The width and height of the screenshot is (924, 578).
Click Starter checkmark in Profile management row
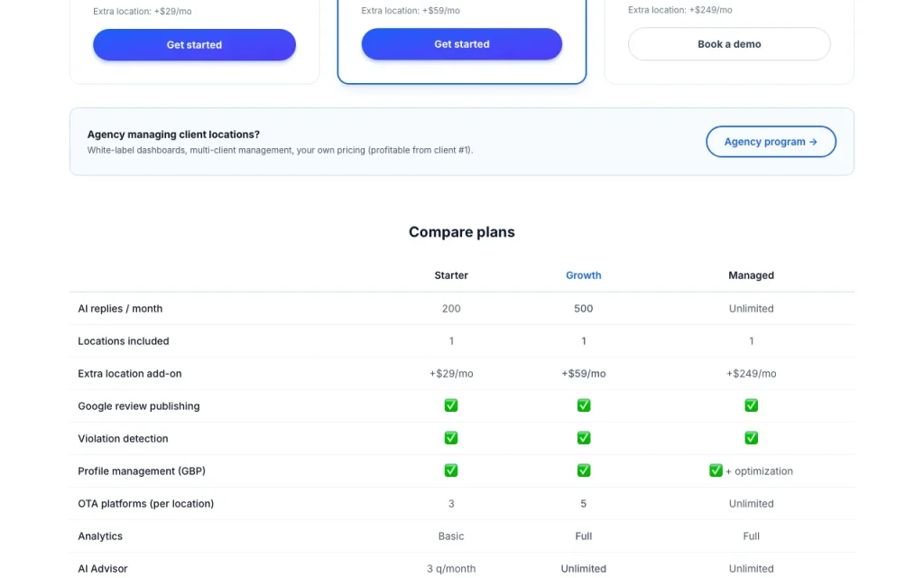tap(451, 471)
